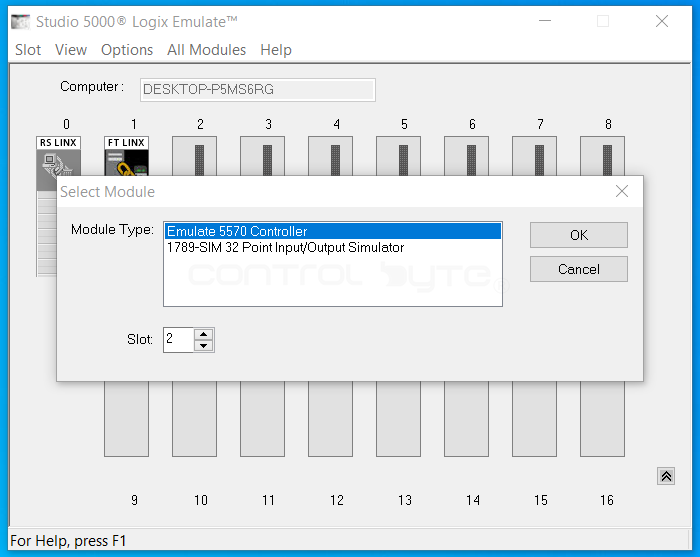Click the FT LINX module in slot 1
This screenshot has height=557, width=700.
[x=126, y=157]
